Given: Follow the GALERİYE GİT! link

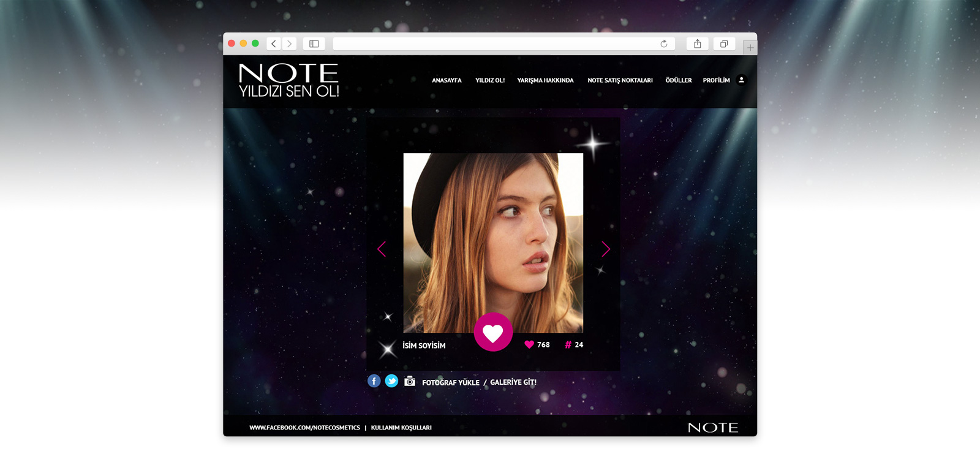Looking at the screenshot, I should [513, 382].
